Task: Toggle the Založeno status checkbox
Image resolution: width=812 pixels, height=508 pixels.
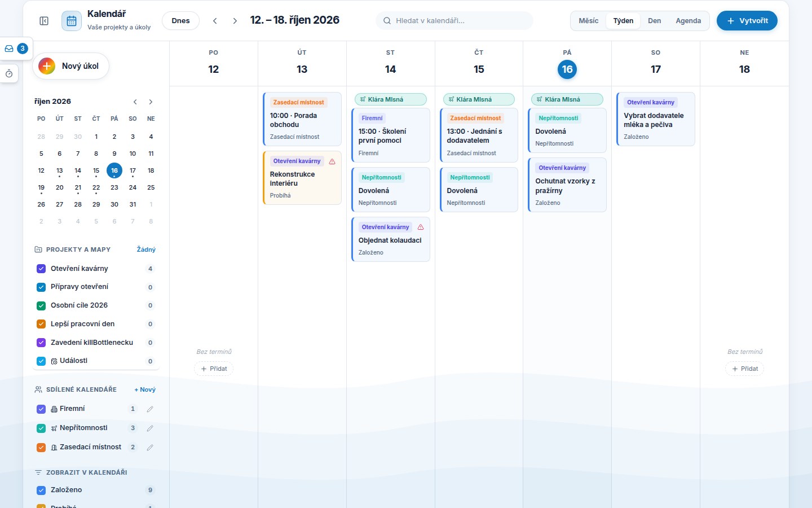Action: click(x=41, y=490)
